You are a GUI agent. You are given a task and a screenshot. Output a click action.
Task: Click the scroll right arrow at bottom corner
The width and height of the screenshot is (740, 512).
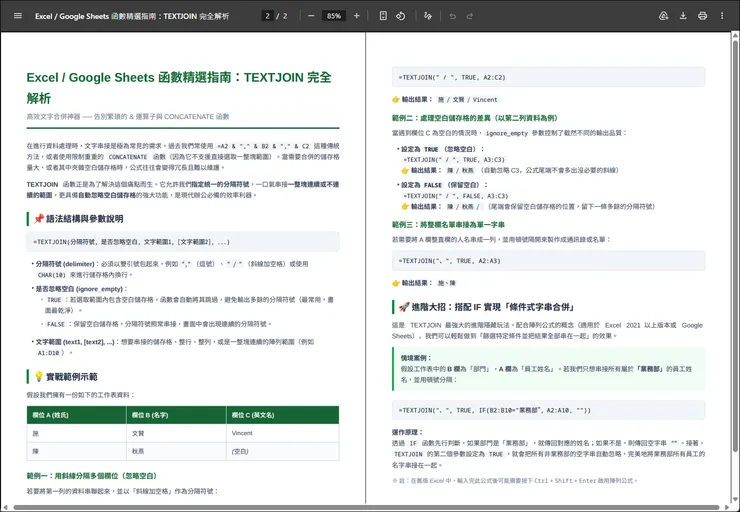pos(727,508)
